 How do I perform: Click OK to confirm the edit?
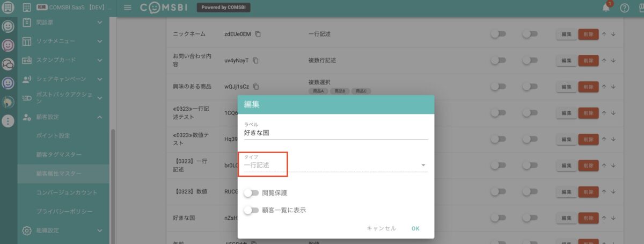(x=415, y=228)
